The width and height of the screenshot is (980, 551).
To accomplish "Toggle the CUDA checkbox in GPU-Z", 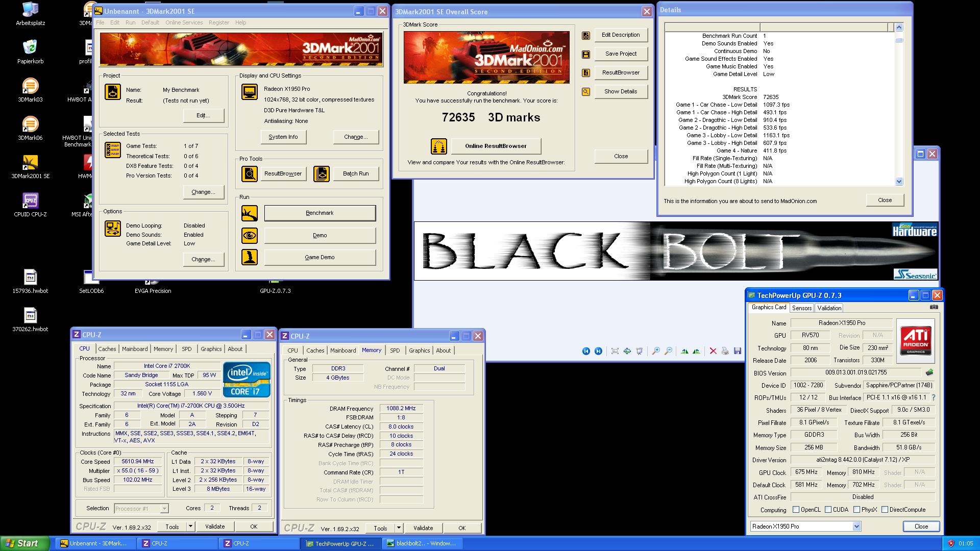I will (828, 510).
